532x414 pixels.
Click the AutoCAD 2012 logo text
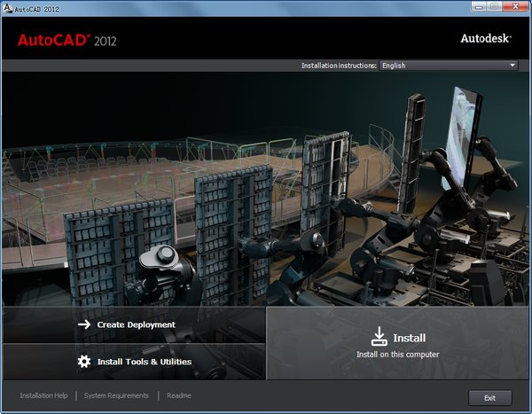point(66,41)
